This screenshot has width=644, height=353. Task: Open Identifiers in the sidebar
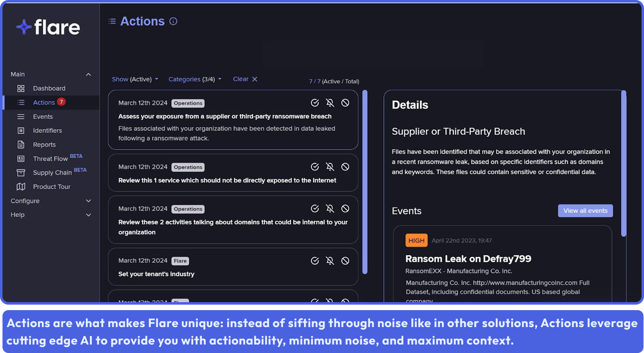tap(47, 130)
